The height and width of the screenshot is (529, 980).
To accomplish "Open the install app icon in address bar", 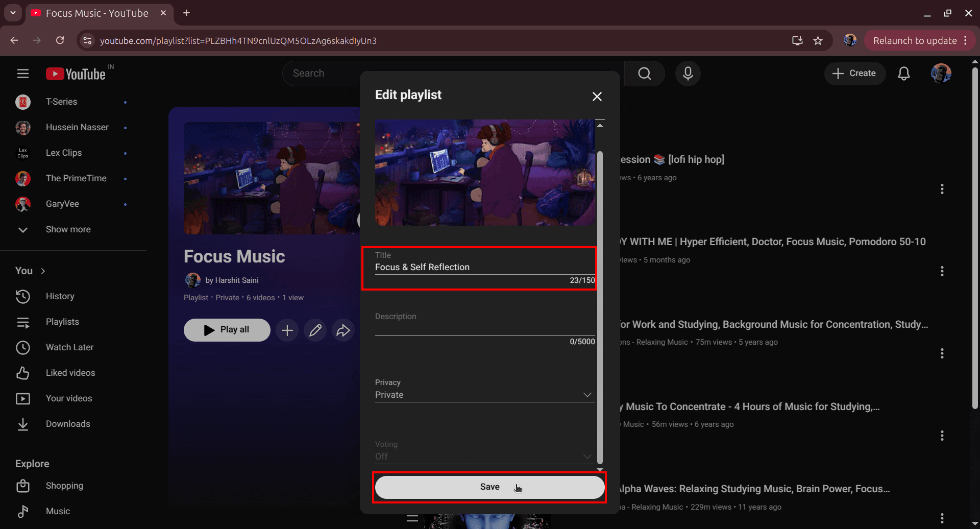I will point(797,40).
